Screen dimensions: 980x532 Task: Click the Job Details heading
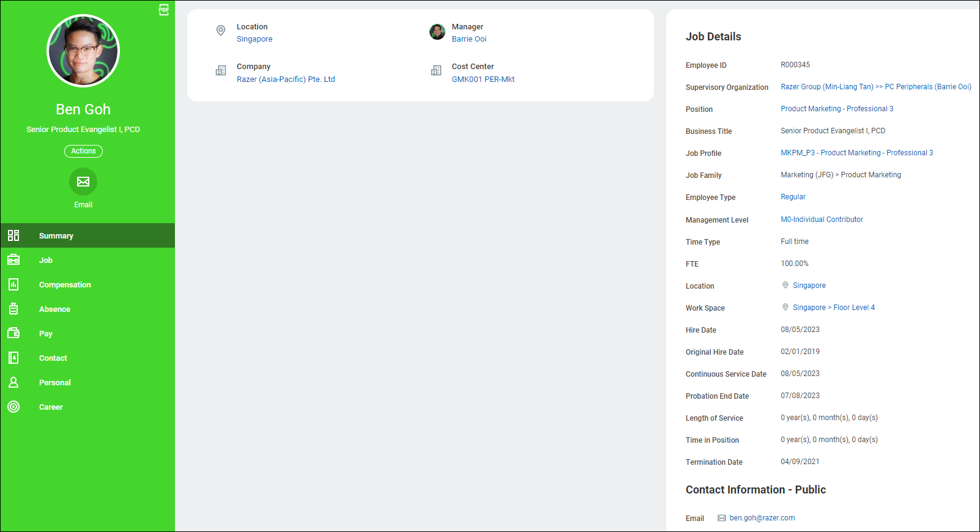[713, 37]
